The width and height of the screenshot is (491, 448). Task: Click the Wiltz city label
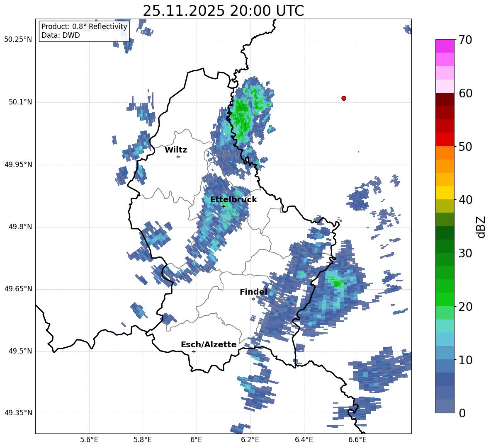point(176,150)
